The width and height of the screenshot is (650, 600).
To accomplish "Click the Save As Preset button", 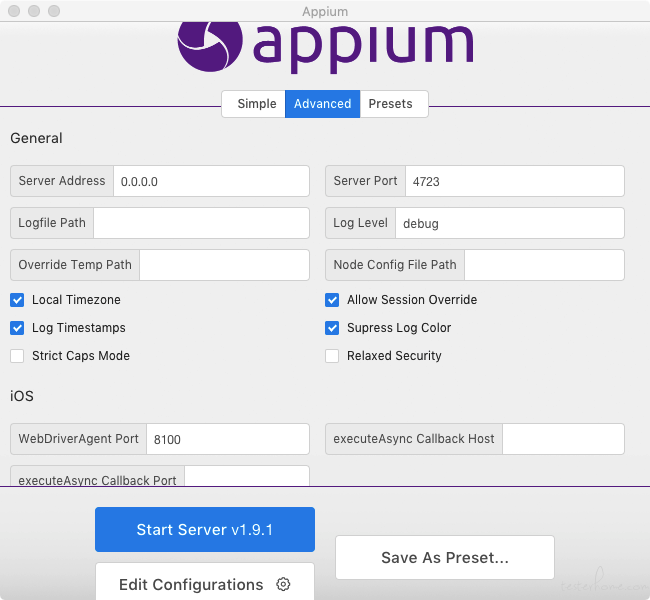I will pyautogui.click(x=445, y=557).
